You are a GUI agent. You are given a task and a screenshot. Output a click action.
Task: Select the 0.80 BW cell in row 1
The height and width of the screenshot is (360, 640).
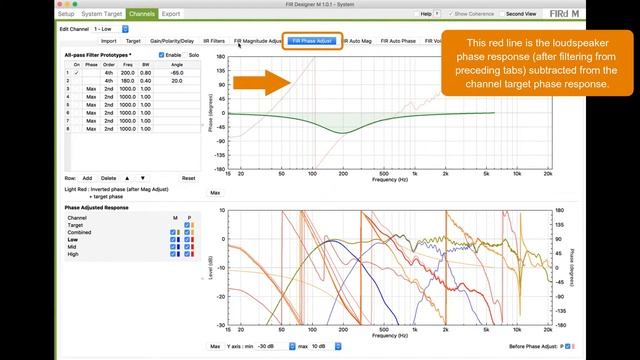pyautogui.click(x=146, y=73)
